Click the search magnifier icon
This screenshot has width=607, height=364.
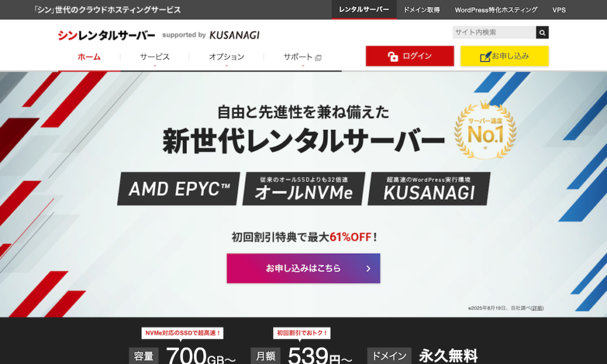(542, 33)
